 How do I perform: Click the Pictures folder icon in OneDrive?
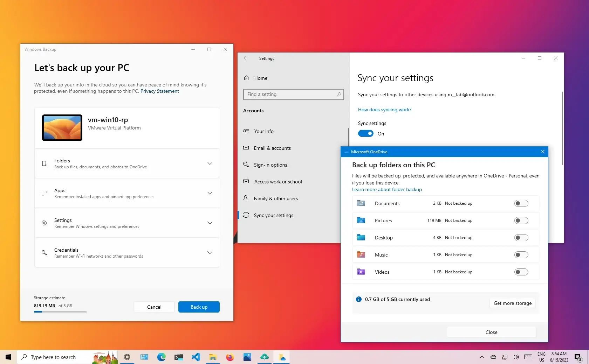361,220
